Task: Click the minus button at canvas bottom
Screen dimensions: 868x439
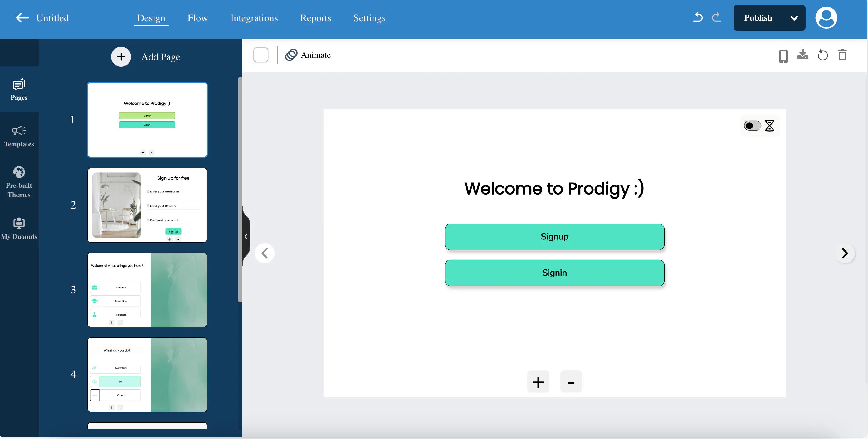Action: pyautogui.click(x=571, y=381)
